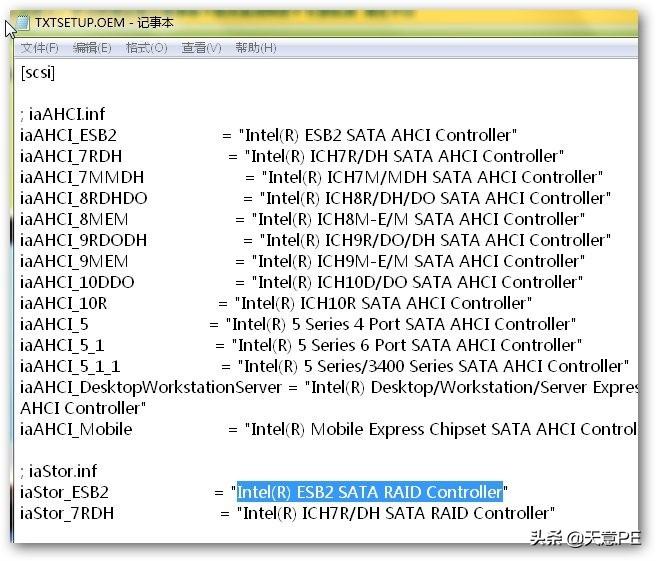
Task: Click the iaStor_7RDH key name
Action: coord(67,513)
